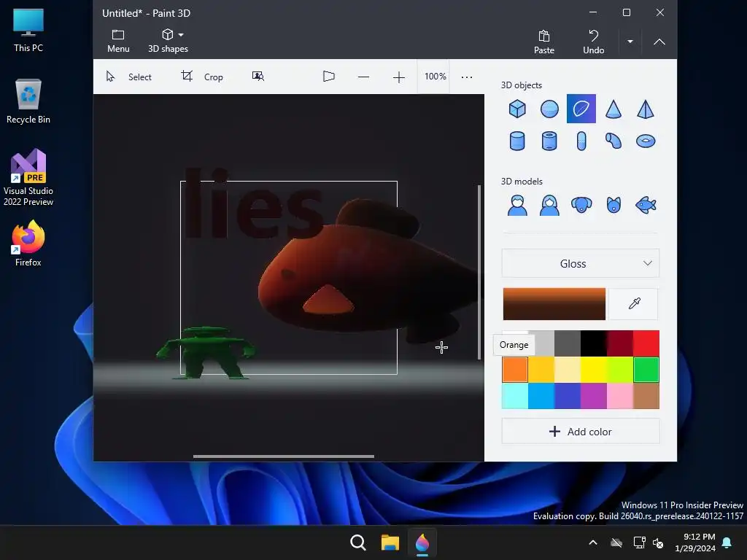Insert the woman 3D model
This screenshot has width=747, height=560.
549,205
